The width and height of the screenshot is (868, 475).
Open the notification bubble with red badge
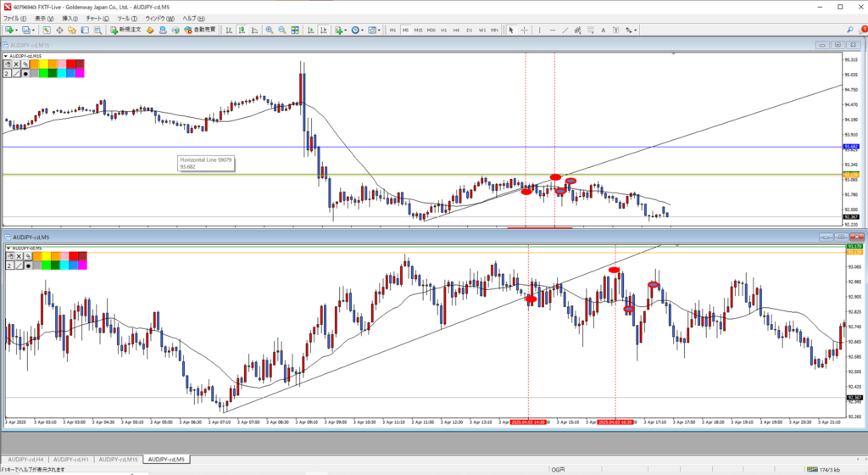(863, 30)
